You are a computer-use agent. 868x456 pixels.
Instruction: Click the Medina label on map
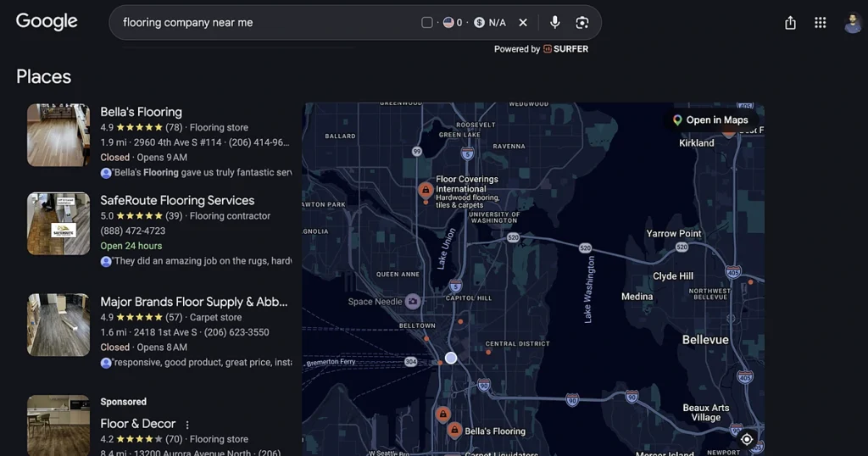(x=637, y=297)
